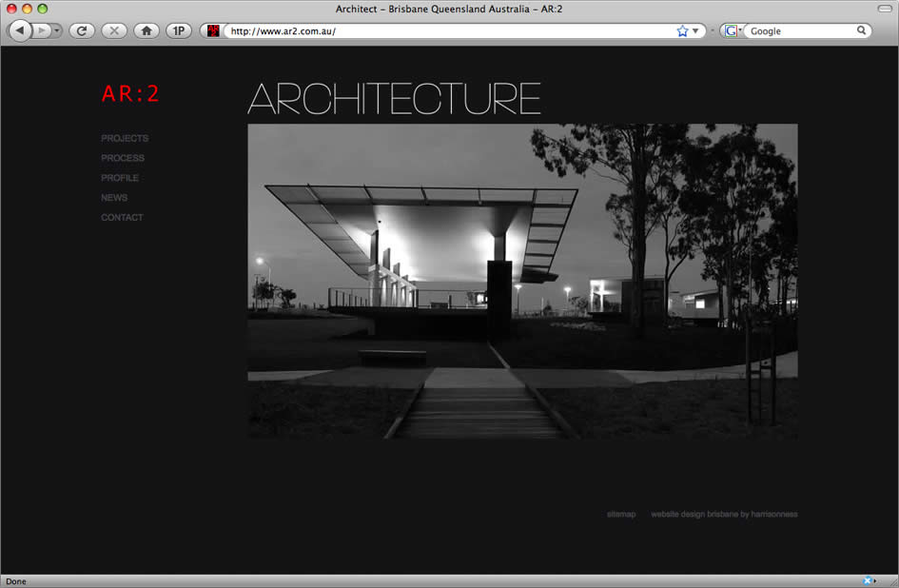Click inside the Google search field
Screen dimensions: 899x588
801,31
